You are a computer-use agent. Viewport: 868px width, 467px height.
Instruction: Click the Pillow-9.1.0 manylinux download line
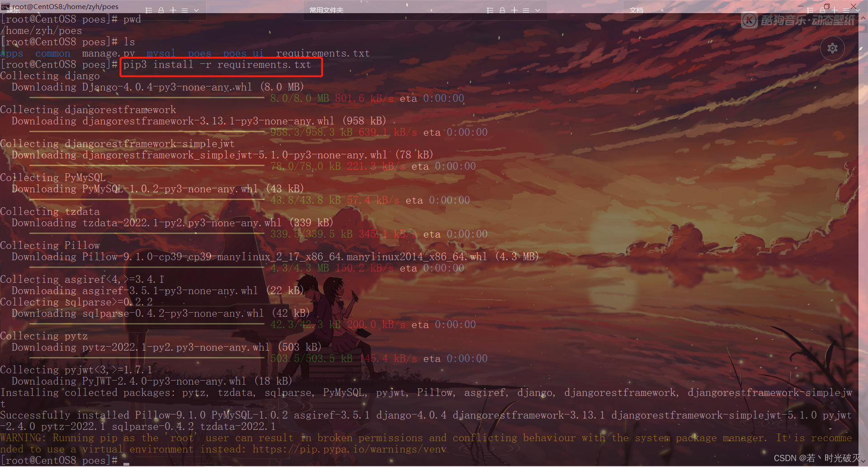(275, 257)
